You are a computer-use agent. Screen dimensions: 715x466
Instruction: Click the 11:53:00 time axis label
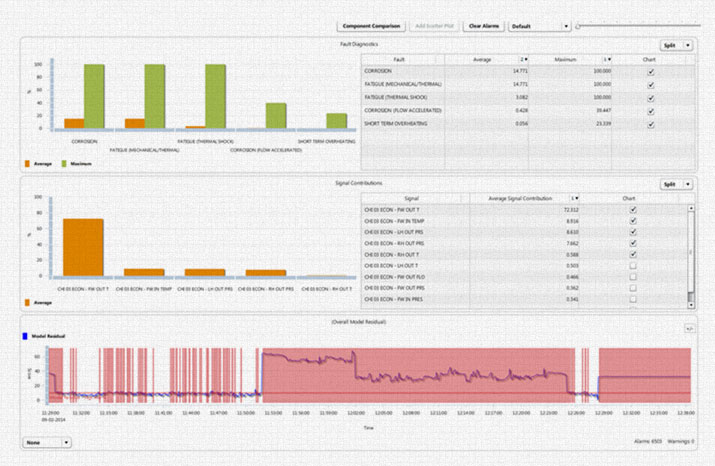point(273,413)
